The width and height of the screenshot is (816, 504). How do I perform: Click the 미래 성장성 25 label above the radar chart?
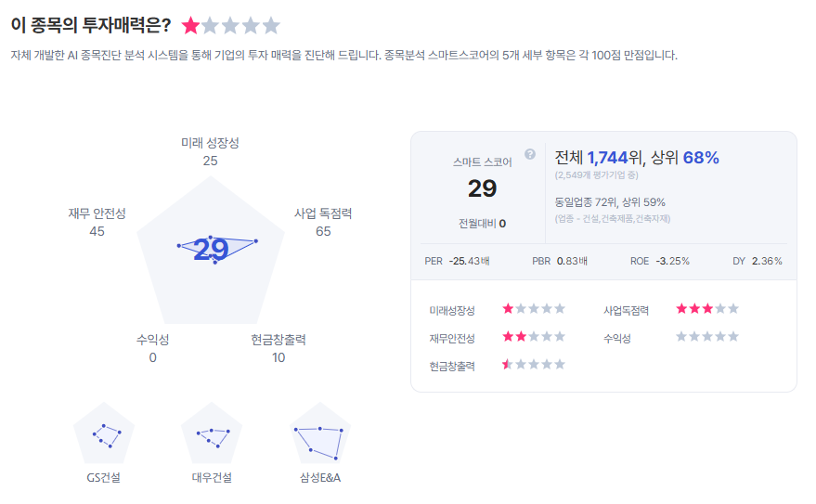pos(210,151)
